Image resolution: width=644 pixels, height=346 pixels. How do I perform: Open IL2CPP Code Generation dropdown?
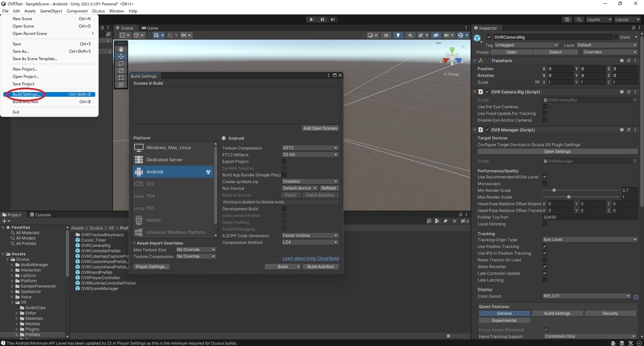click(x=310, y=235)
